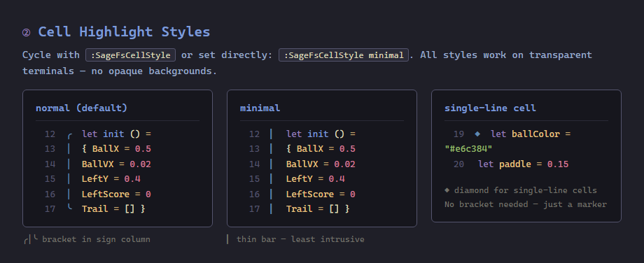Image resolution: width=644 pixels, height=263 pixels.
Task: Click 'BallVX = 0.02' in the minimal card
Action: click(x=321, y=164)
